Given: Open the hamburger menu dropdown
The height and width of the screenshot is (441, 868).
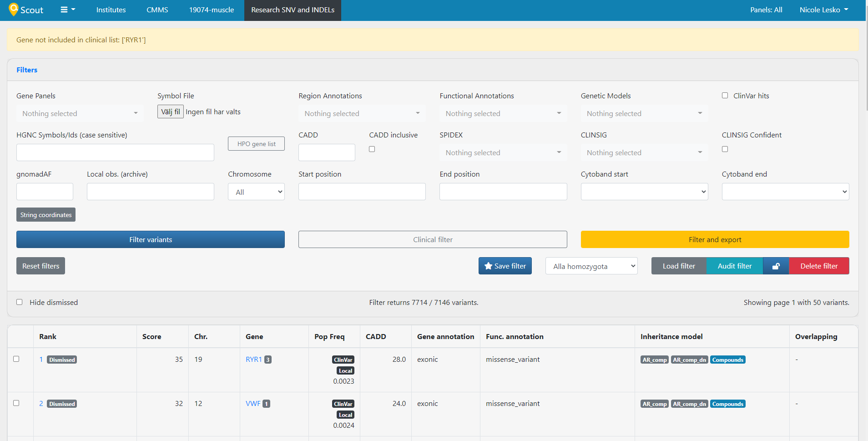Looking at the screenshot, I should (x=68, y=10).
